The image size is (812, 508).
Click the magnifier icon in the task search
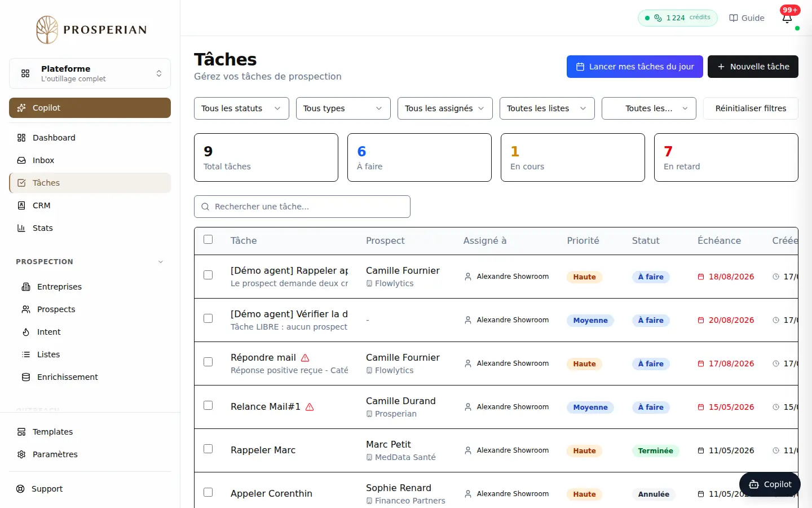point(205,207)
